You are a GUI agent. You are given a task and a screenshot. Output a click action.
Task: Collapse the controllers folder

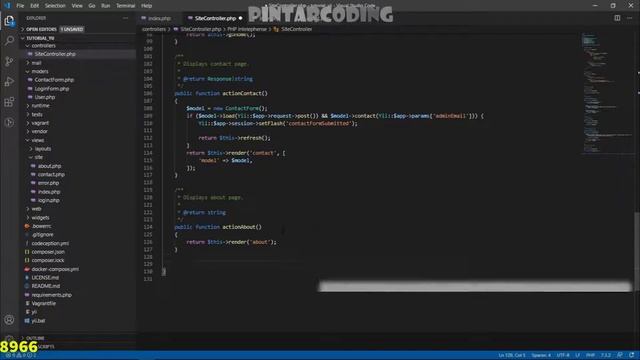click(43, 46)
